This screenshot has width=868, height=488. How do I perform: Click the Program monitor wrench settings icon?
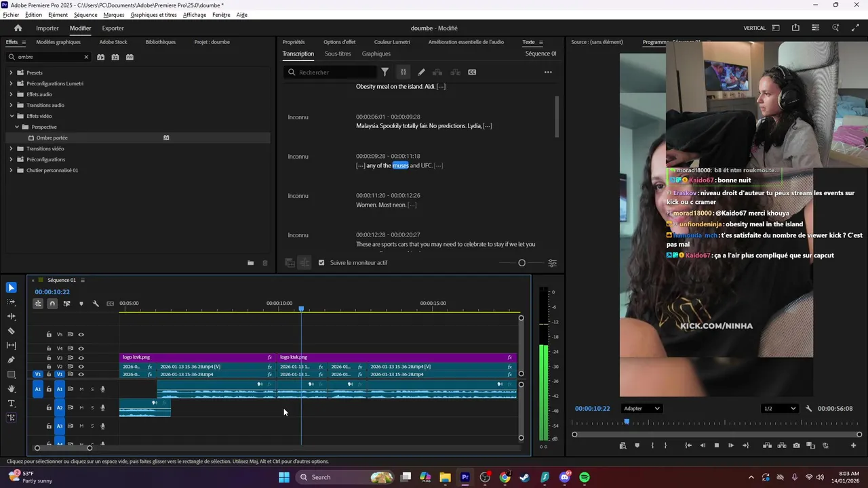[x=808, y=409]
